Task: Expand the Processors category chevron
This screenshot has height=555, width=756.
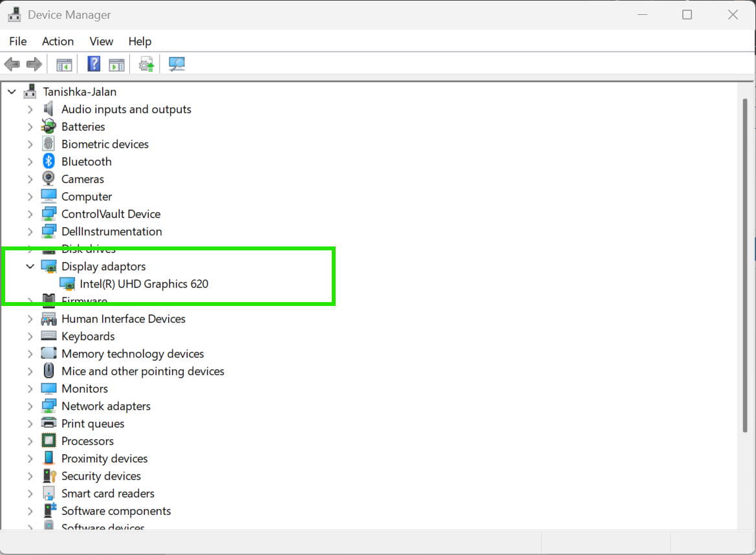Action: (x=30, y=441)
